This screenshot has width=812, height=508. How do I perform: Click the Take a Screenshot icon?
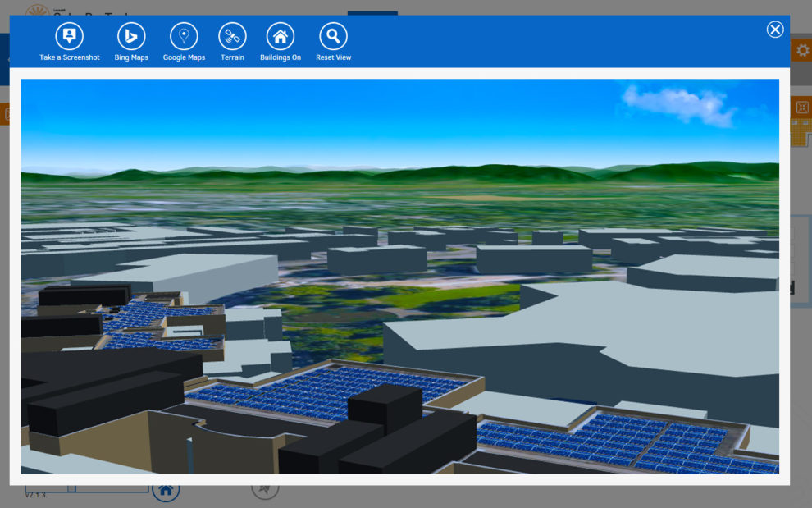pyautogui.click(x=70, y=36)
